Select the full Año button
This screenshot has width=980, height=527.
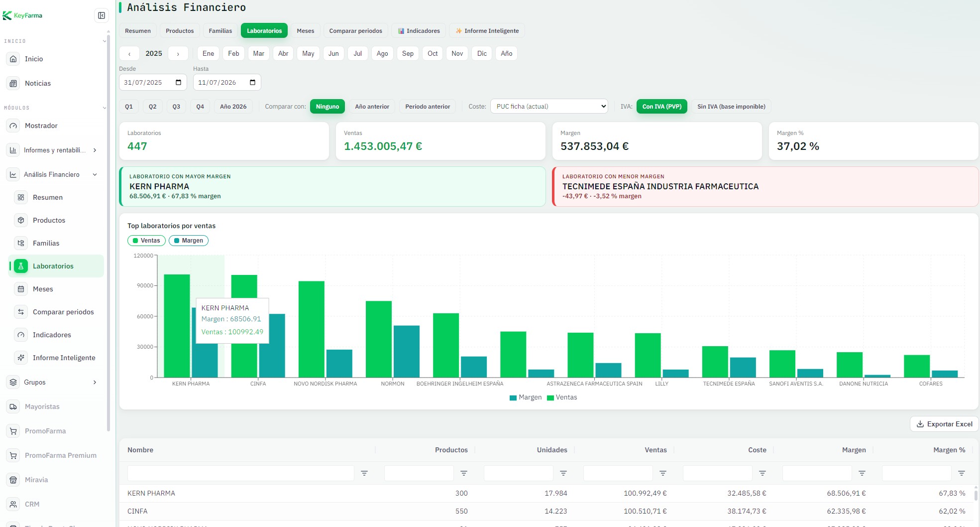[507, 53]
